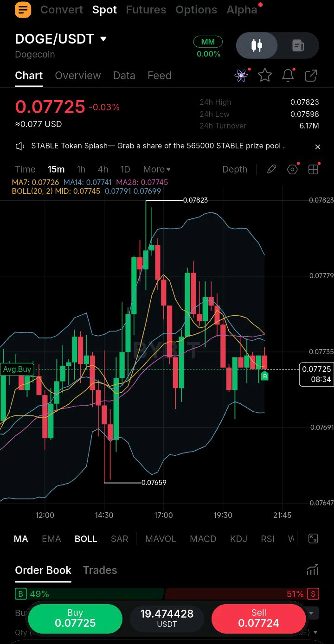Screen dimensions: 334x644
Task: Switch to the 4h timeframe
Action: click(103, 169)
